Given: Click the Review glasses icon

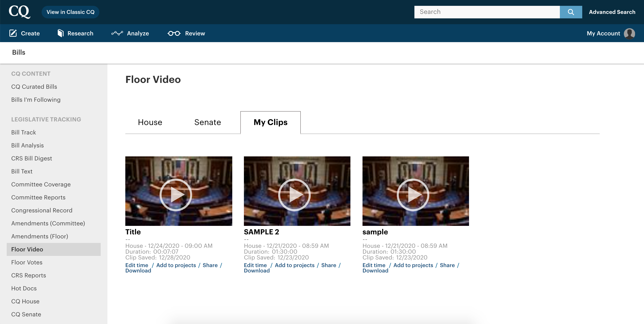Looking at the screenshot, I should tap(174, 33).
